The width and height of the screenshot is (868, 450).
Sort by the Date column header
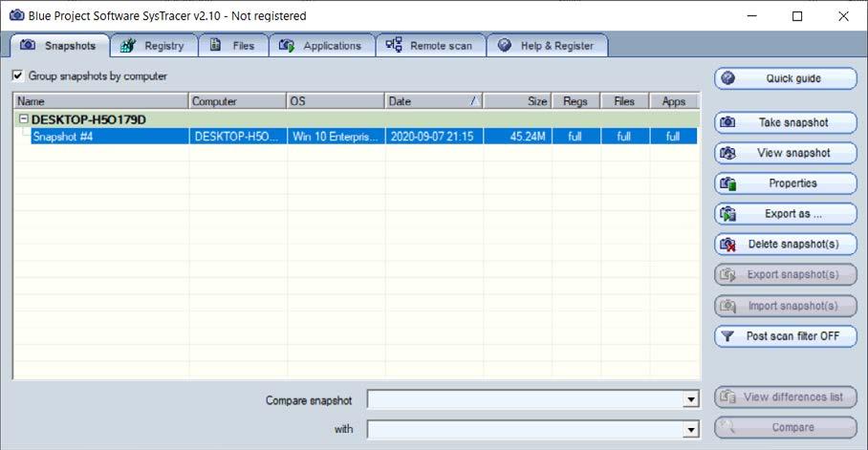tap(434, 101)
